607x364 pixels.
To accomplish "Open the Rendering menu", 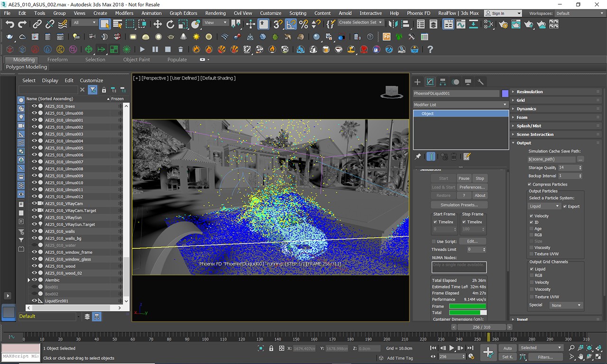I will (215, 13).
